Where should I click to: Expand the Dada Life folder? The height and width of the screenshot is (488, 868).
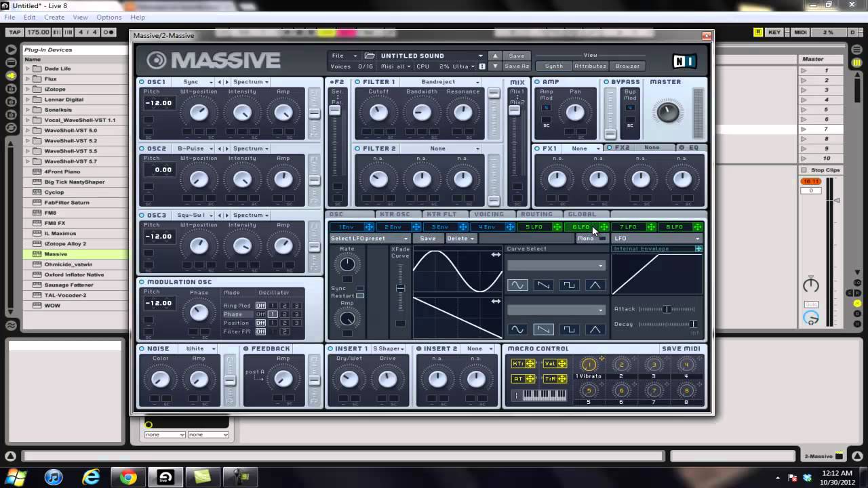[28, 68]
